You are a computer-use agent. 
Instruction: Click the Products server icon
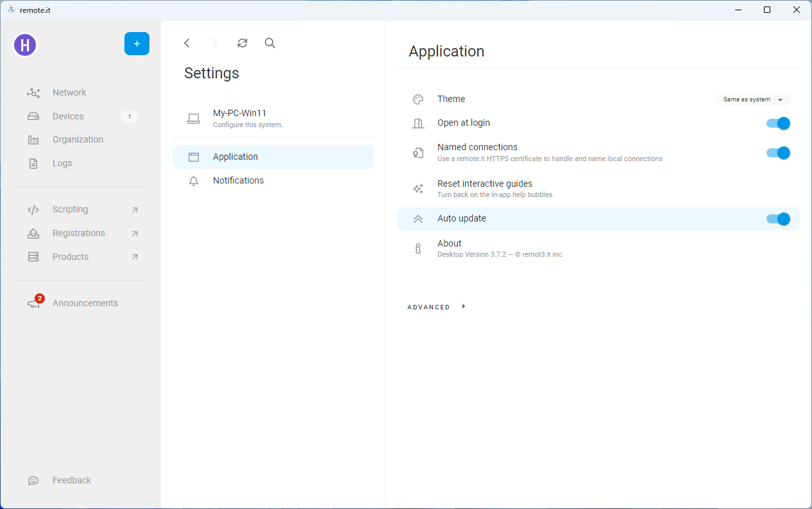[33, 257]
